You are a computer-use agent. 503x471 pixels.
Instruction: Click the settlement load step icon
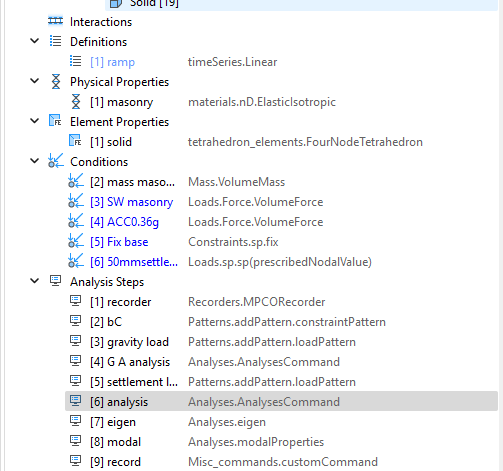pyautogui.click(x=75, y=381)
